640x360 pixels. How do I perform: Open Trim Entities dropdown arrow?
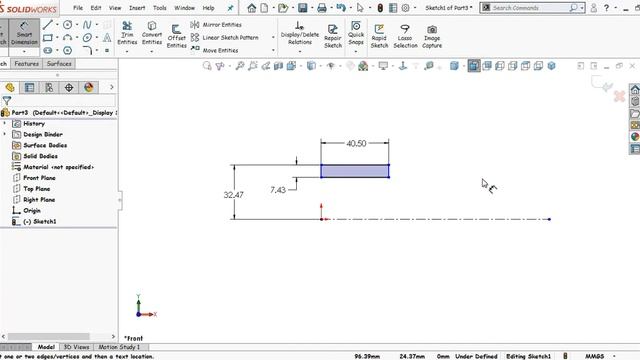[x=127, y=51]
